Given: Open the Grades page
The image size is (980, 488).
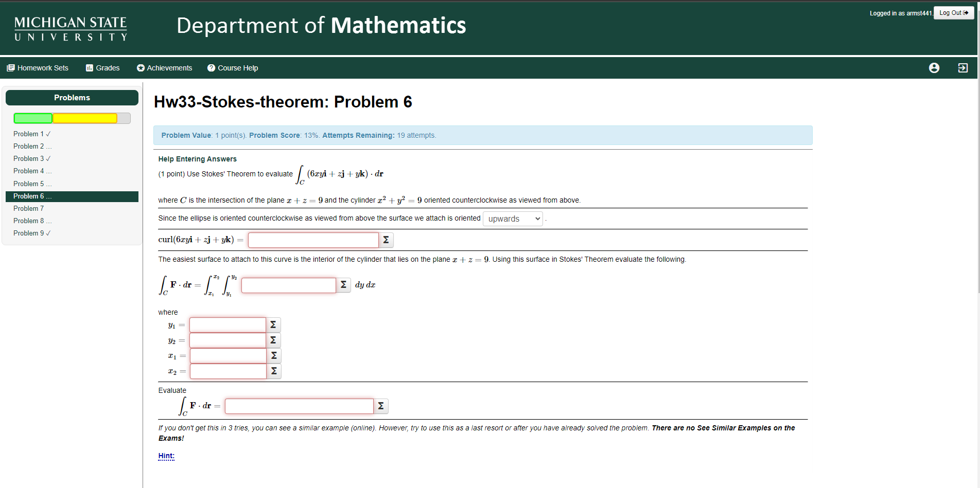Looking at the screenshot, I should [x=102, y=68].
